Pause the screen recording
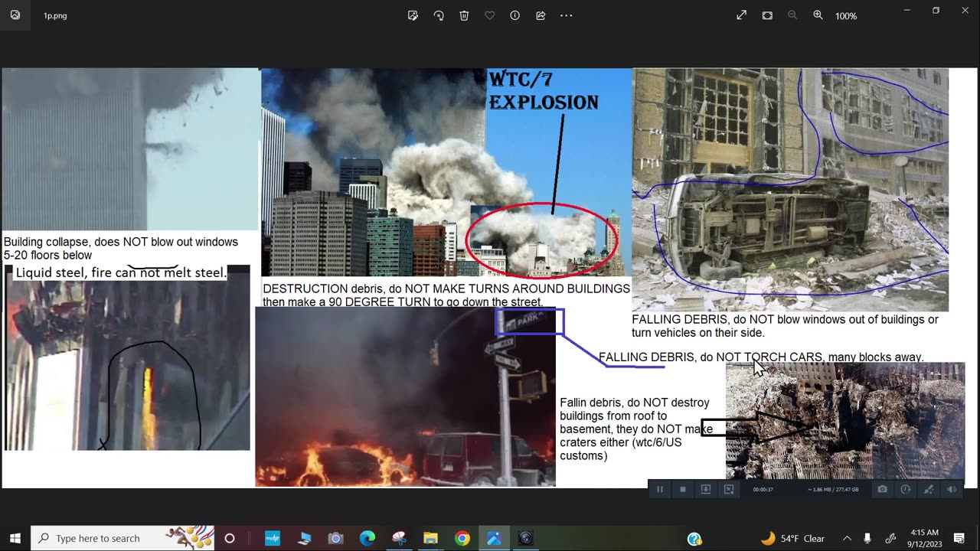The height and width of the screenshot is (551, 980). 660,489
